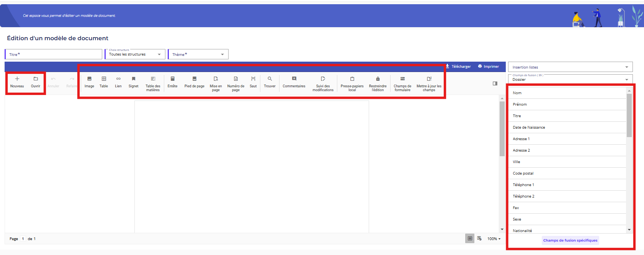Choose the Code postal merge field
Screen dimensions: 644x255
[523, 173]
